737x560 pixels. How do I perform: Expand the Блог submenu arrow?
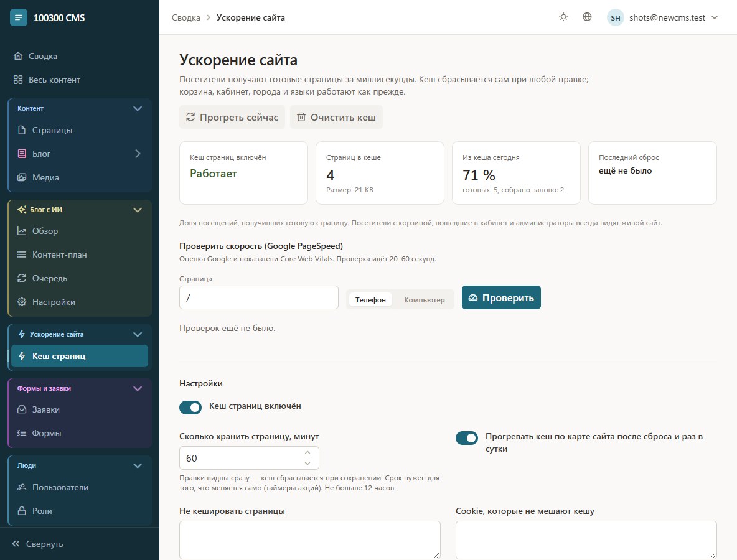pos(137,154)
